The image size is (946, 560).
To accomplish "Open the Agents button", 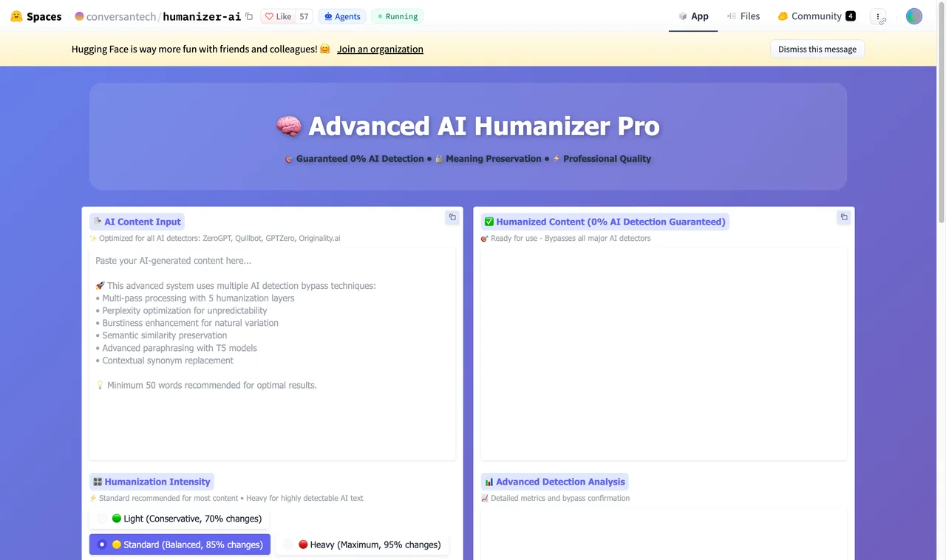I will [342, 16].
